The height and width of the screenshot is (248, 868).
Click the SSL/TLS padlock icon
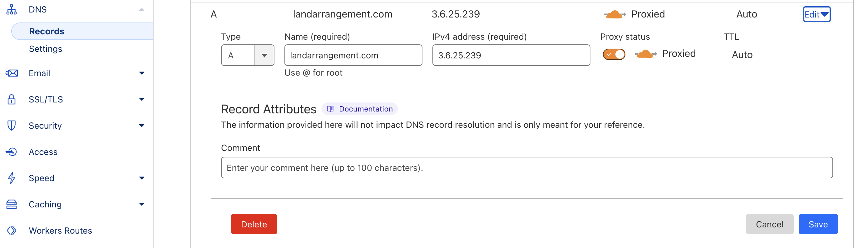tap(12, 99)
